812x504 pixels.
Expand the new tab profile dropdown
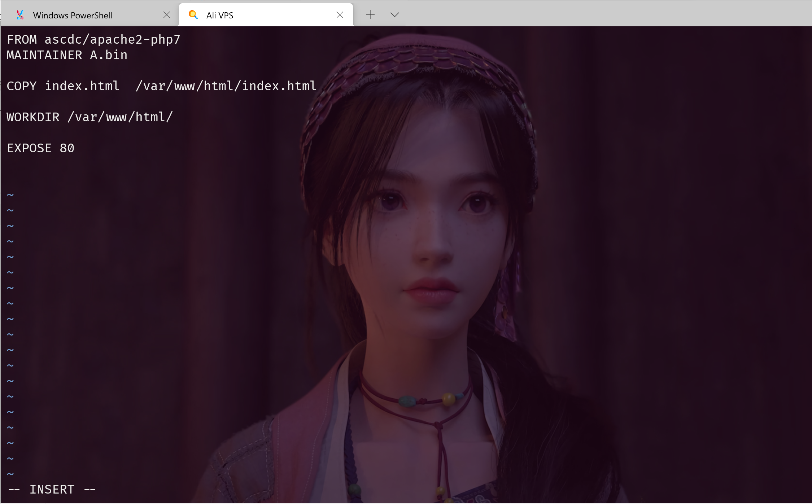(394, 15)
